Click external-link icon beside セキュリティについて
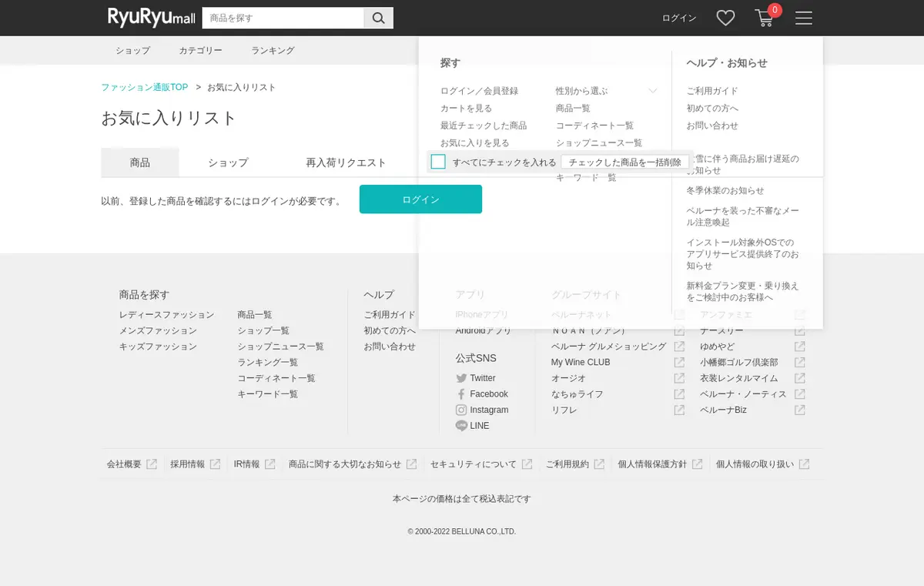Image resolution: width=924 pixels, height=586 pixels. pyautogui.click(x=527, y=464)
